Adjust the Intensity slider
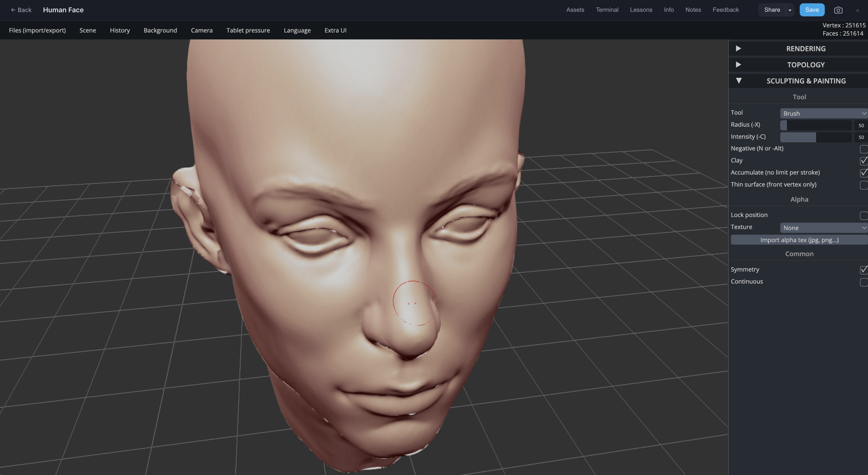 click(x=816, y=137)
